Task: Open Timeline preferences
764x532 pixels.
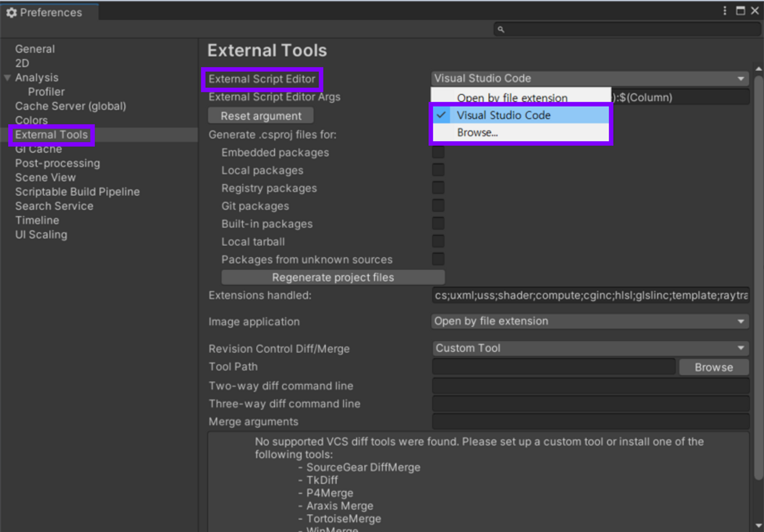Action: [x=37, y=220]
